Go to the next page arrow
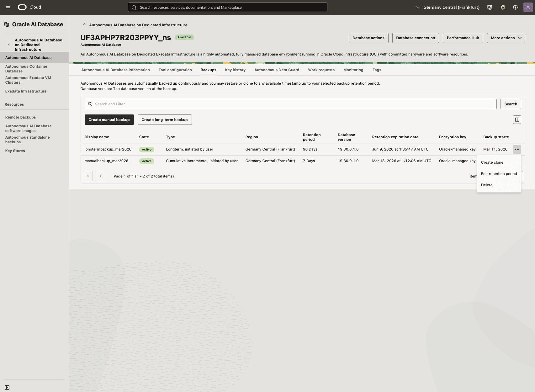Image resolution: width=535 pixels, height=392 pixels. 101,176
